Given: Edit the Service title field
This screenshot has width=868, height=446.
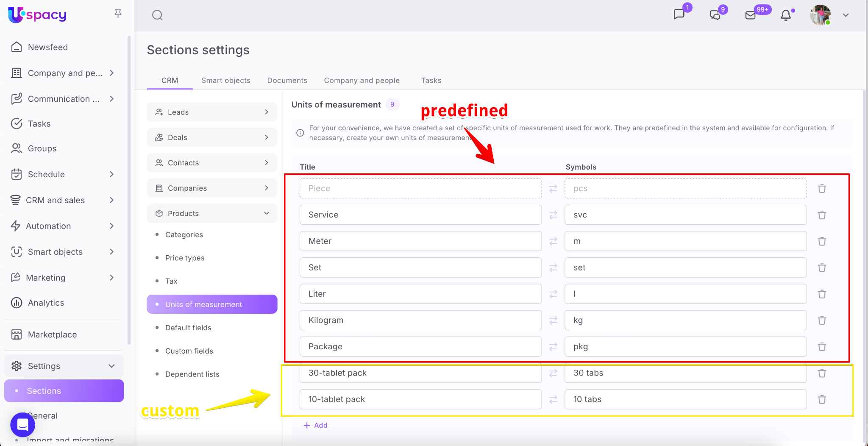Looking at the screenshot, I should pyautogui.click(x=420, y=215).
